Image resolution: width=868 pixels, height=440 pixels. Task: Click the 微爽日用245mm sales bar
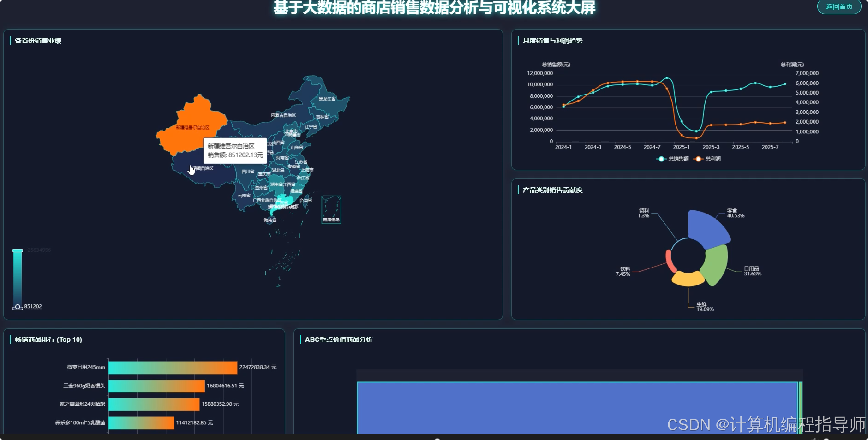point(173,368)
